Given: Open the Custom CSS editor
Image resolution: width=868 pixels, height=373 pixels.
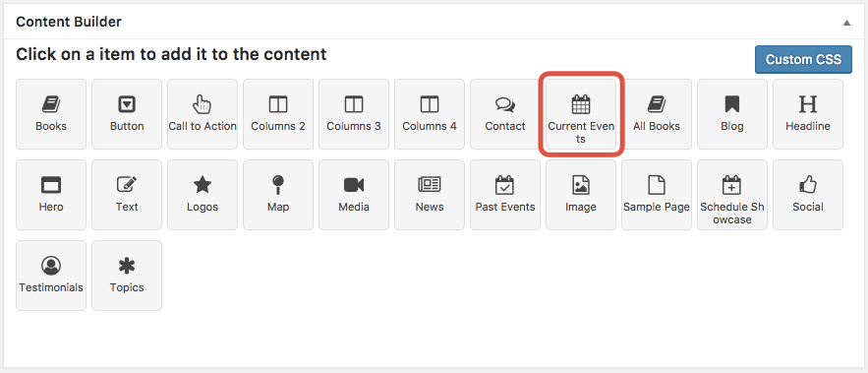Looking at the screenshot, I should point(803,59).
